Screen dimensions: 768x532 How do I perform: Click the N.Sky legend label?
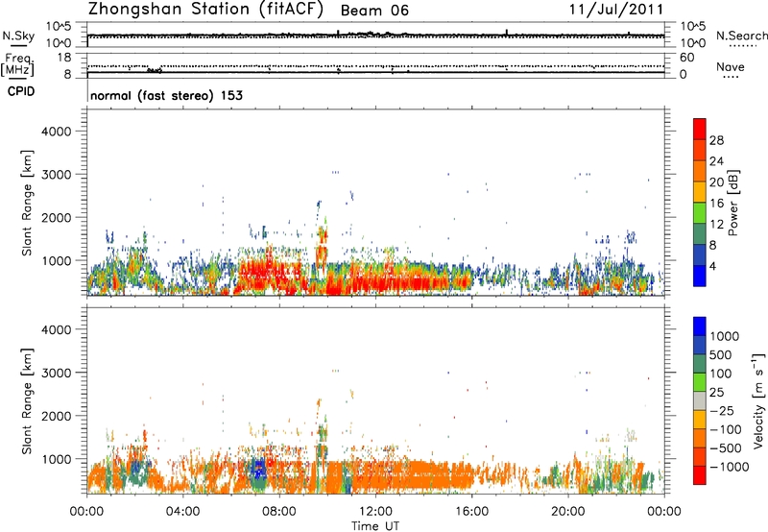point(18,36)
